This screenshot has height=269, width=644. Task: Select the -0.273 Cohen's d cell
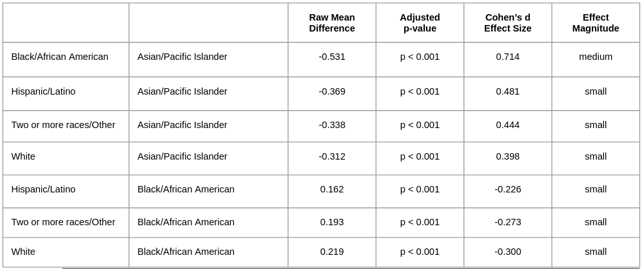(507, 222)
